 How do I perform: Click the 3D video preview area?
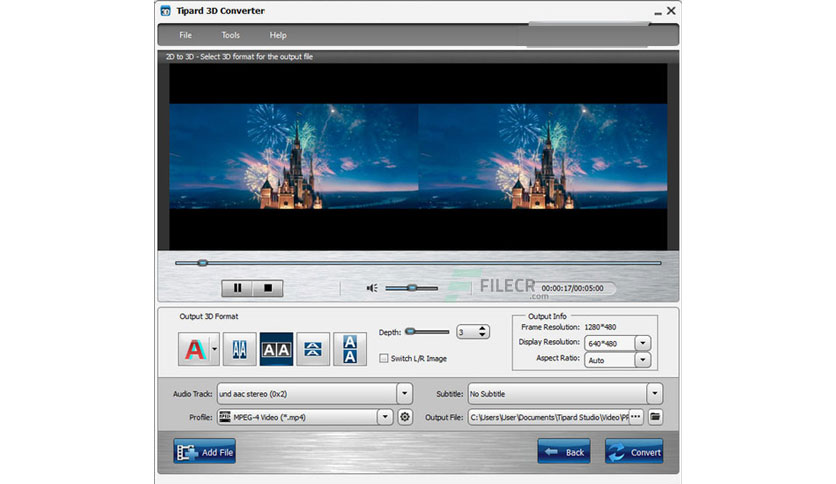(418, 156)
